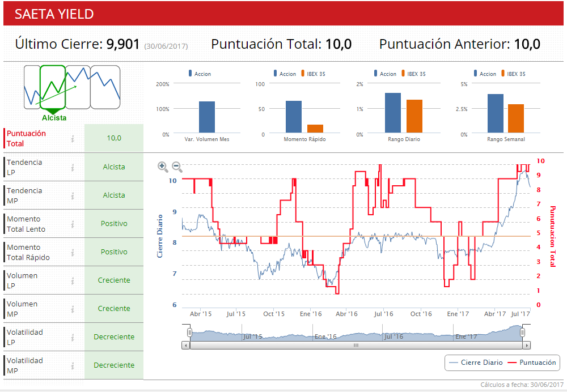Image resolution: width=567 pixels, height=392 pixels.
Task: Click the Creciente value for Volumen MP
Action: click(x=114, y=309)
